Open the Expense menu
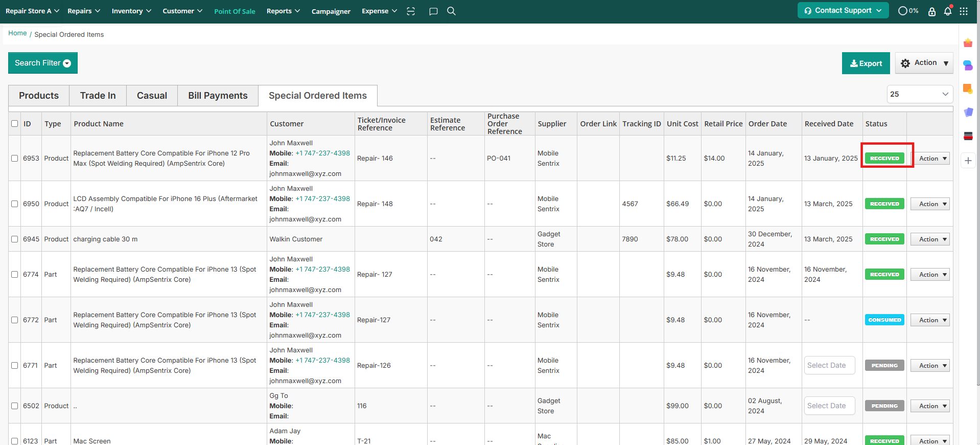 coord(379,11)
